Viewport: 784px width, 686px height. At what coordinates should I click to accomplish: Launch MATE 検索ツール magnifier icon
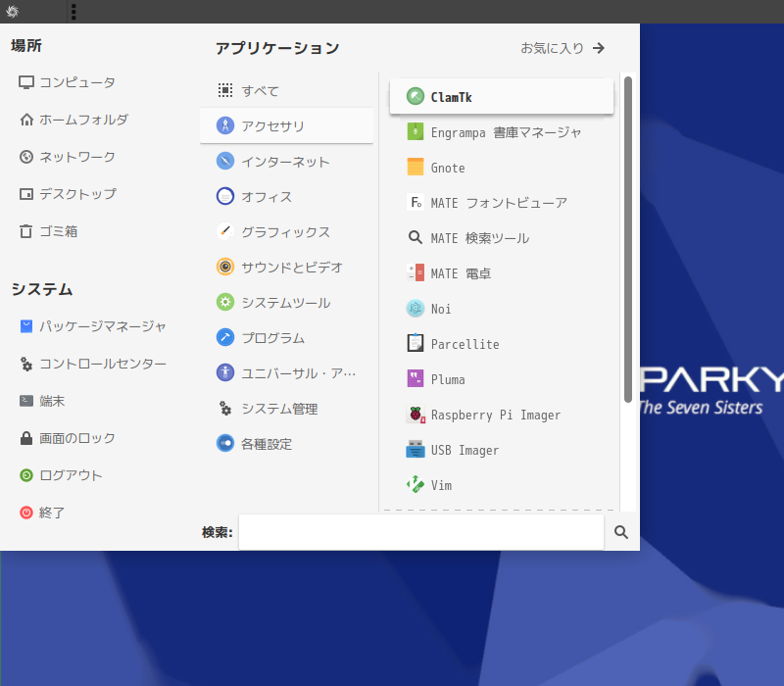click(x=415, y=238)
